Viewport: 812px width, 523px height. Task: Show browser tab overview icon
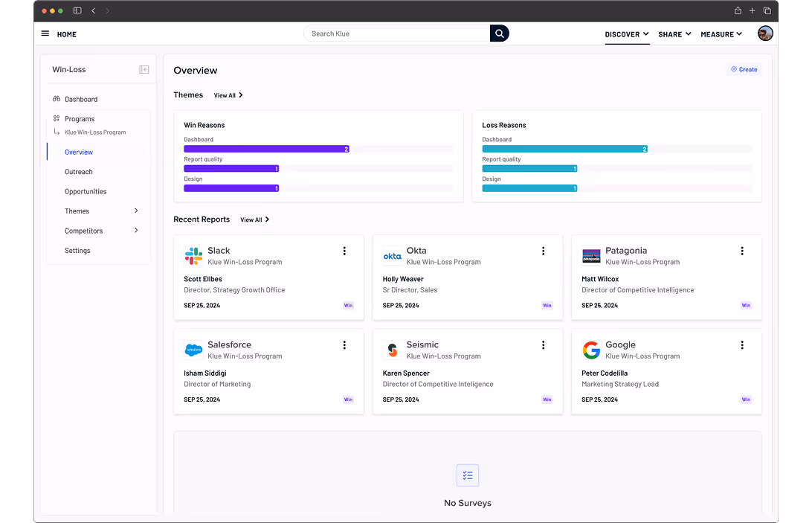[x=767, y=10]
